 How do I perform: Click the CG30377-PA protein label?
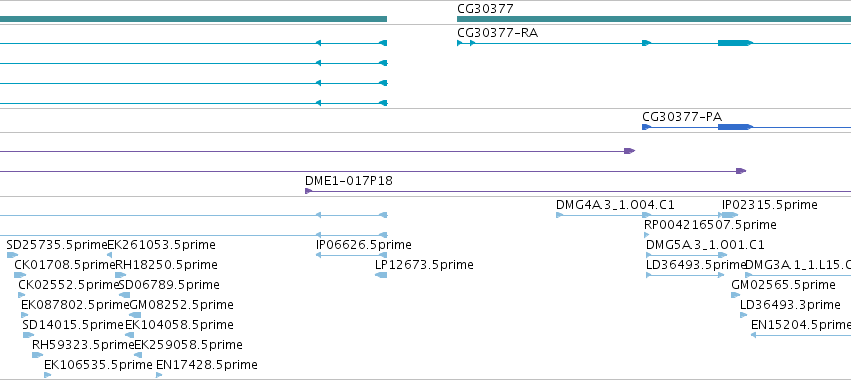[682, 116]
